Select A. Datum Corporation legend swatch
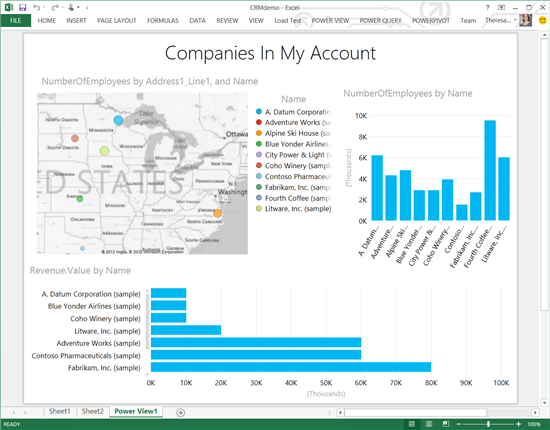The height and width of the screenshot is (430, 550). coord(259,112)
